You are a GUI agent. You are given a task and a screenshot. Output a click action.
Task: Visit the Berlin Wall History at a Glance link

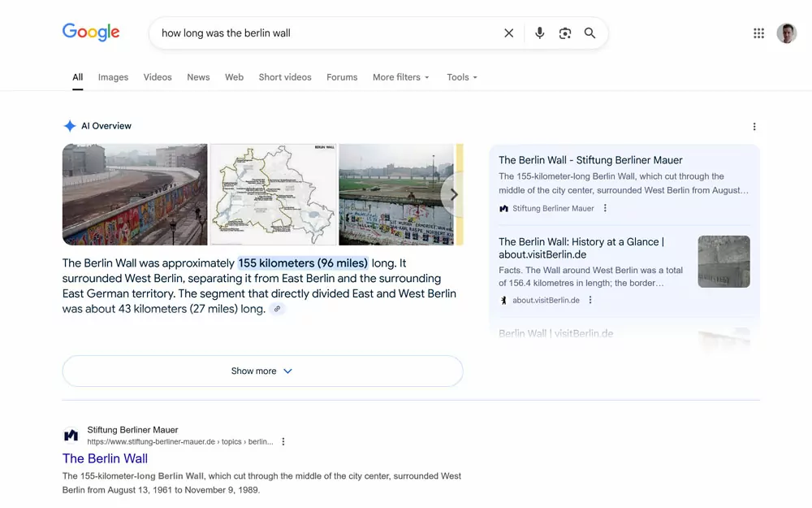[x=590, y=249]
